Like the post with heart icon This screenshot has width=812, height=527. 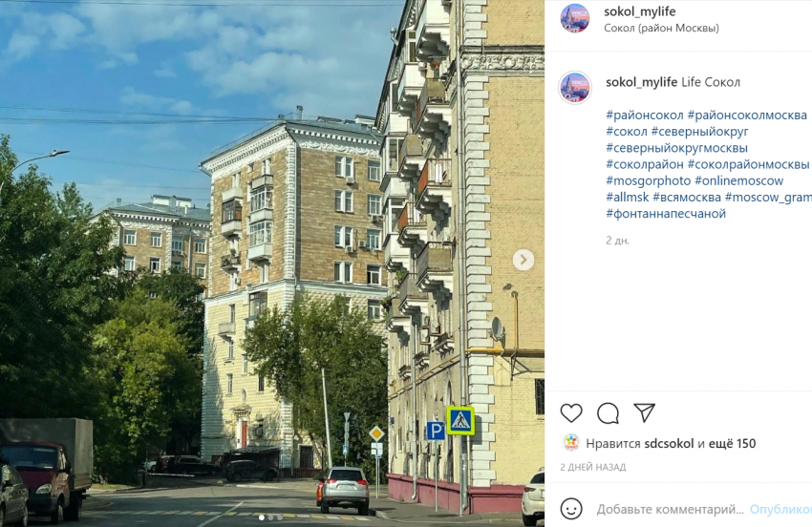tap(571, 413)
